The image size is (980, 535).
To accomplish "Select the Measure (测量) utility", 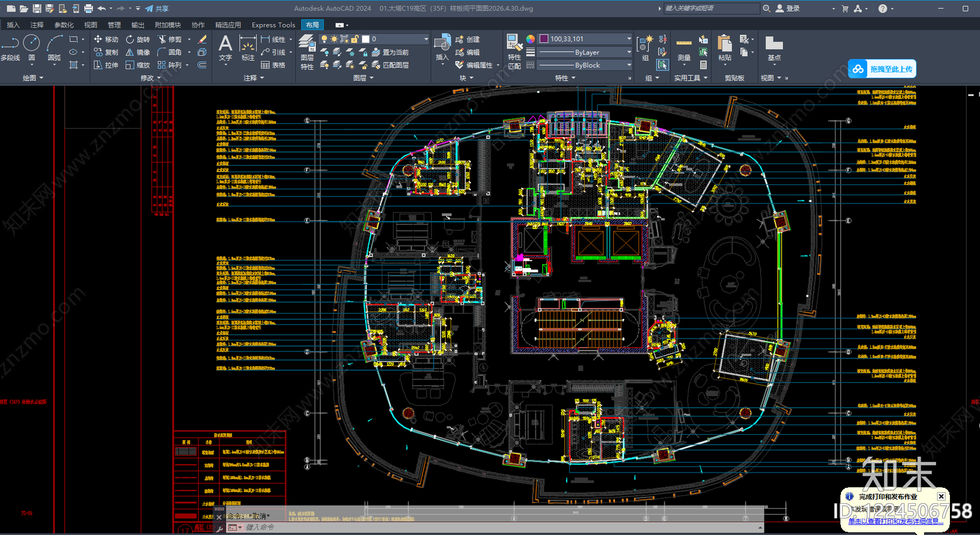I will 684,50.
